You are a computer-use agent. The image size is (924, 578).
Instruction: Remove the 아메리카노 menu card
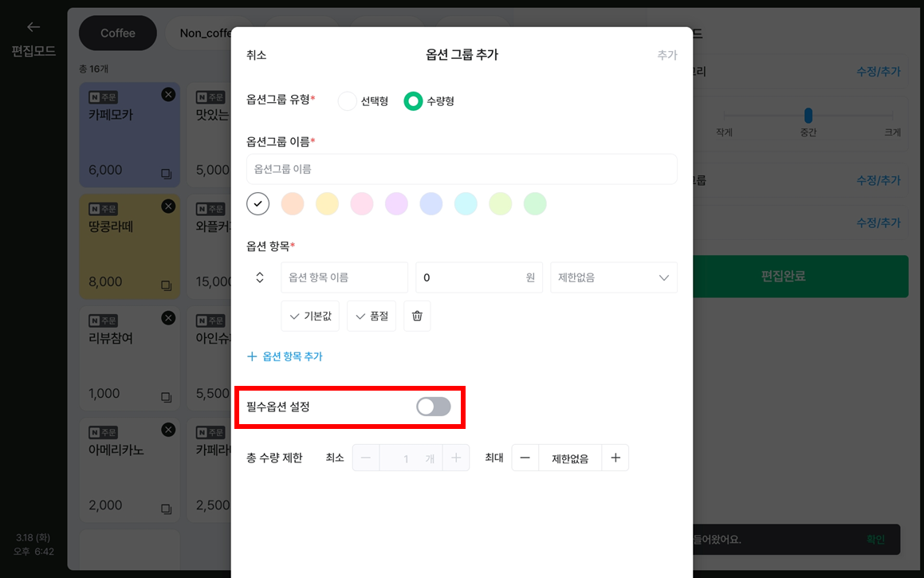pyautogui.click(x=168, y=430)
